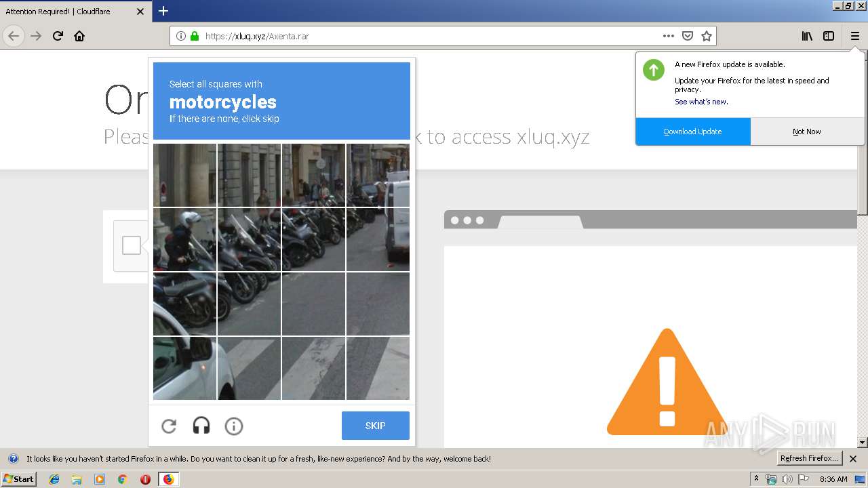Screen dimensions: 868x488
Task: Go back to previous page
Action: tap(14, 36)
